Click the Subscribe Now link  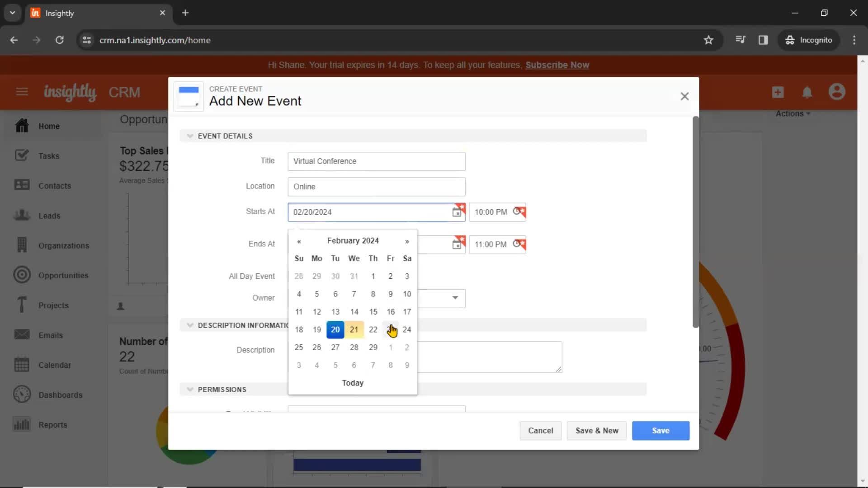coord(557,65)
